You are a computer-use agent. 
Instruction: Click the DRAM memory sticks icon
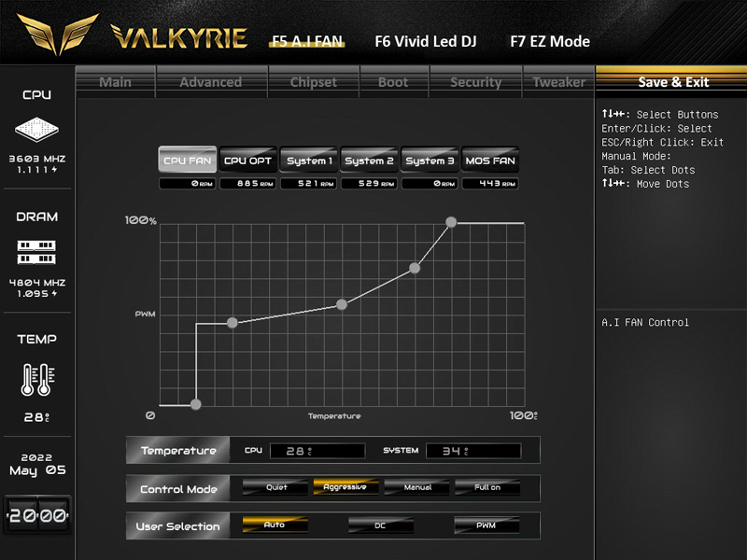tap(36, 252)
